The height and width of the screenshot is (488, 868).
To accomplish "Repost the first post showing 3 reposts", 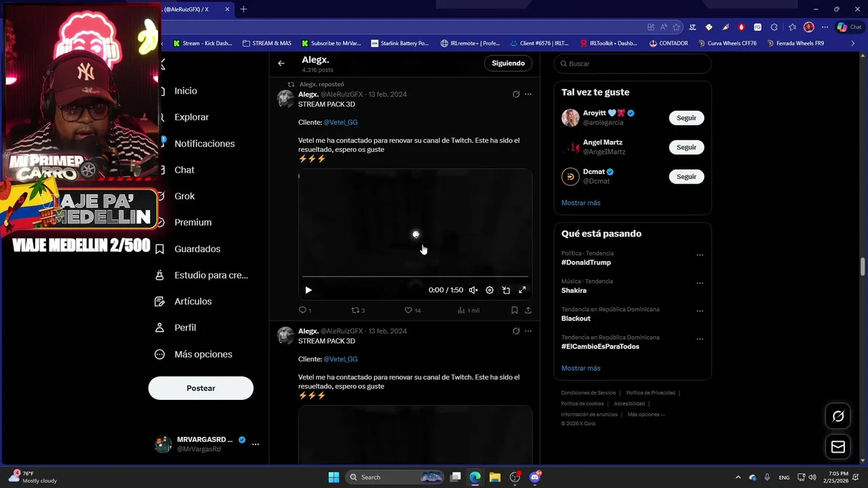I will (355, 310).
